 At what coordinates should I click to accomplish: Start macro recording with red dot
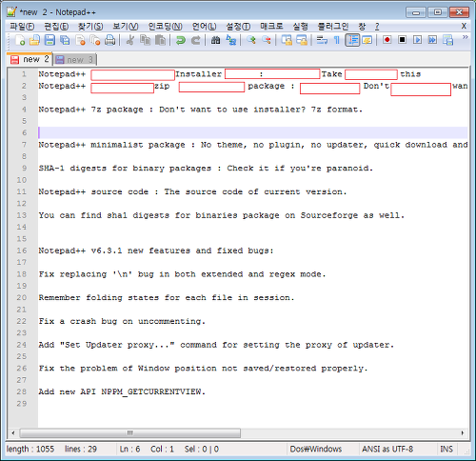(x=387, y=40)
